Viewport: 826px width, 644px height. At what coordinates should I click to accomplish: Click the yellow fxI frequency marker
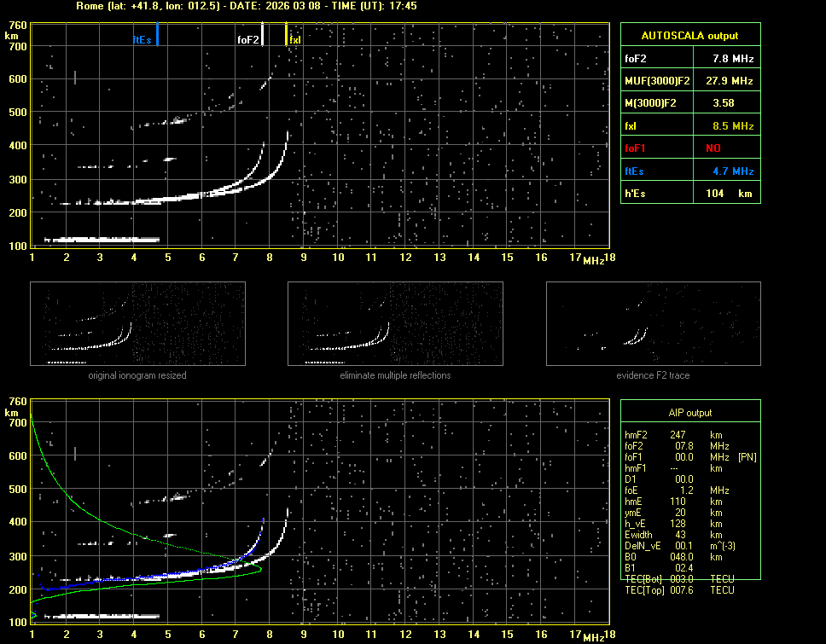(x=287, y=36)
